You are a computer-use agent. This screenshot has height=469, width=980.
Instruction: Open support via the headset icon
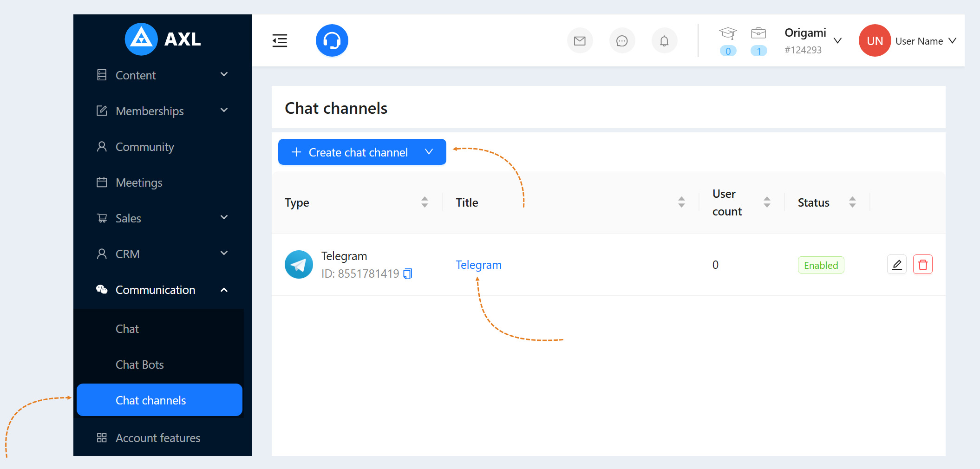click(332, 40)
